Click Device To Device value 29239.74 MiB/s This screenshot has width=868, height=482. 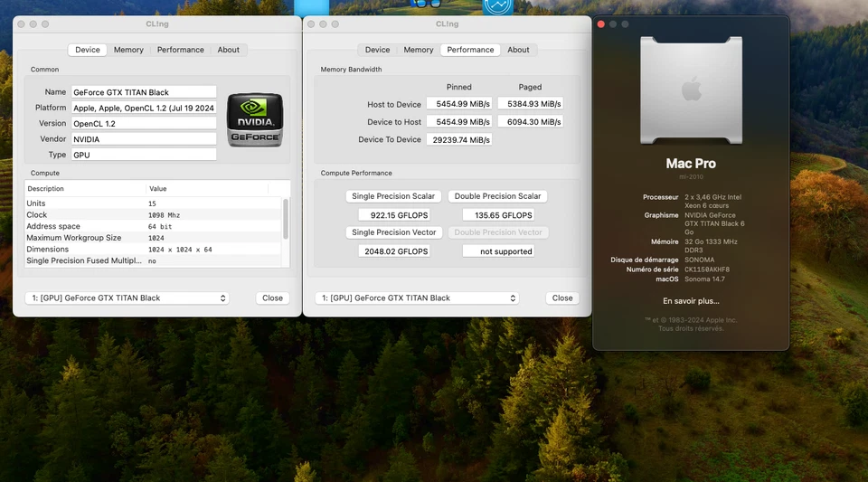coord(459,139)
